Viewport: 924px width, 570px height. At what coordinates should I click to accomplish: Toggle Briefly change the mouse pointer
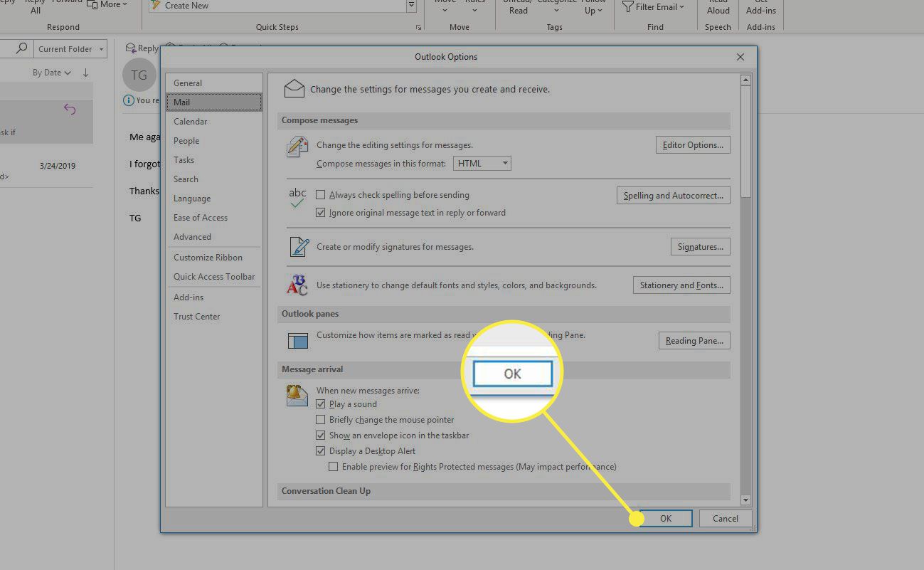pos(321,420)
